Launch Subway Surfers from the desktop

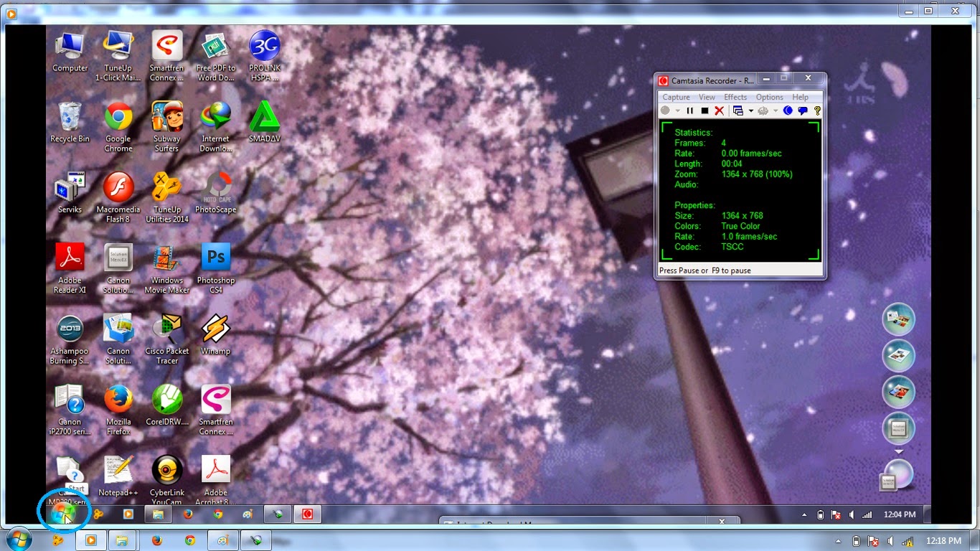[166, 127]
